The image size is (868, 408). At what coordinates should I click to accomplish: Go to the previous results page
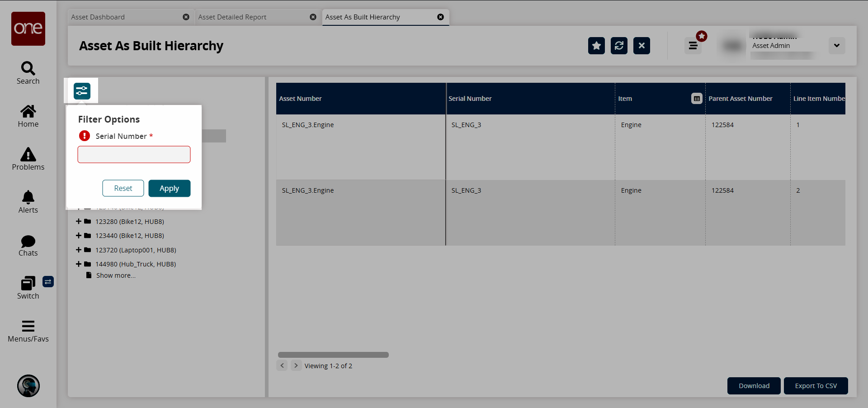click(x=282, y=365)
